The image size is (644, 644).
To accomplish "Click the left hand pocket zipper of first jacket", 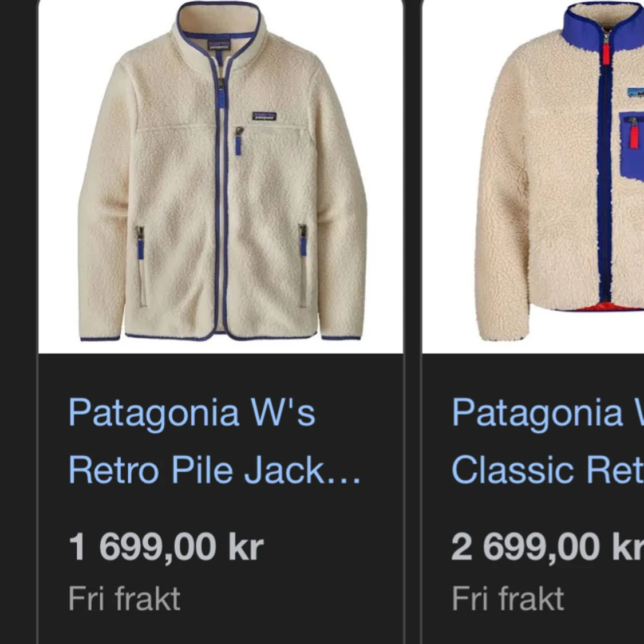I will 140,243.
